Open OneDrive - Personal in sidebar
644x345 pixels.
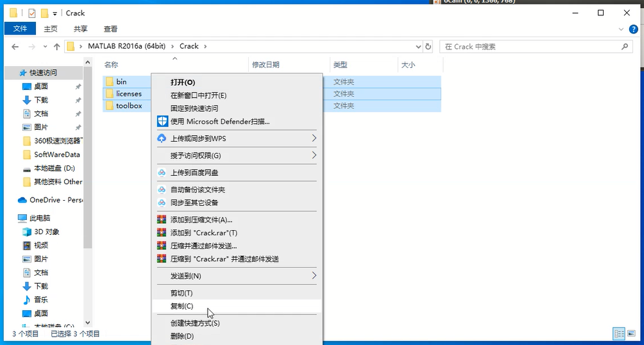click(49, 200)
